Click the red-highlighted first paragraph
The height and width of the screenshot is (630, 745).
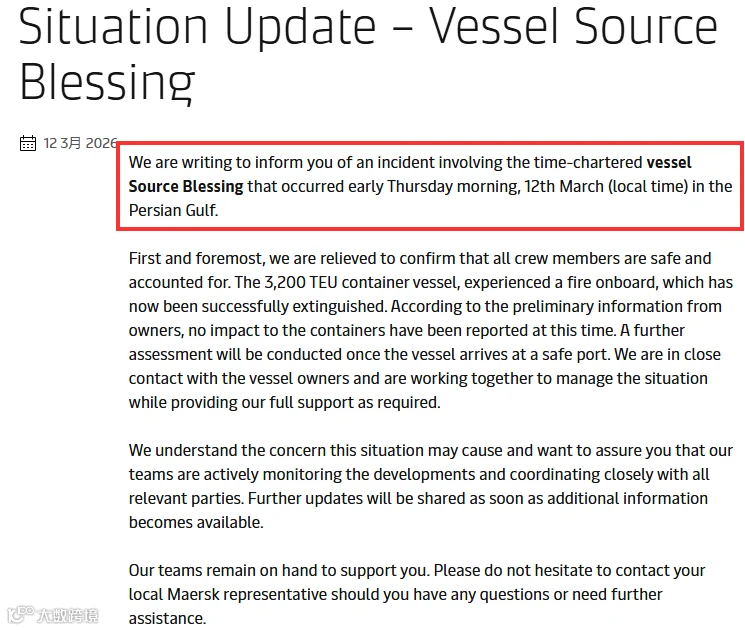[x=430, y=186]
